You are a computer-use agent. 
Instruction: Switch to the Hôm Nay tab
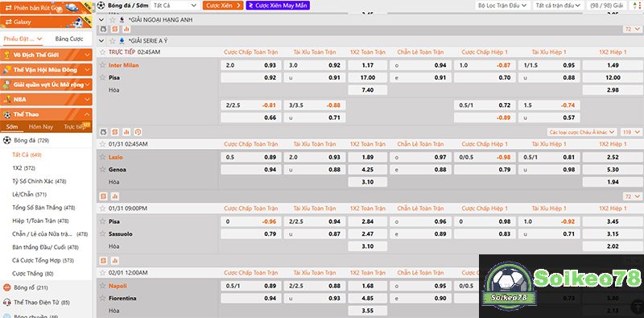click(41, 127)
